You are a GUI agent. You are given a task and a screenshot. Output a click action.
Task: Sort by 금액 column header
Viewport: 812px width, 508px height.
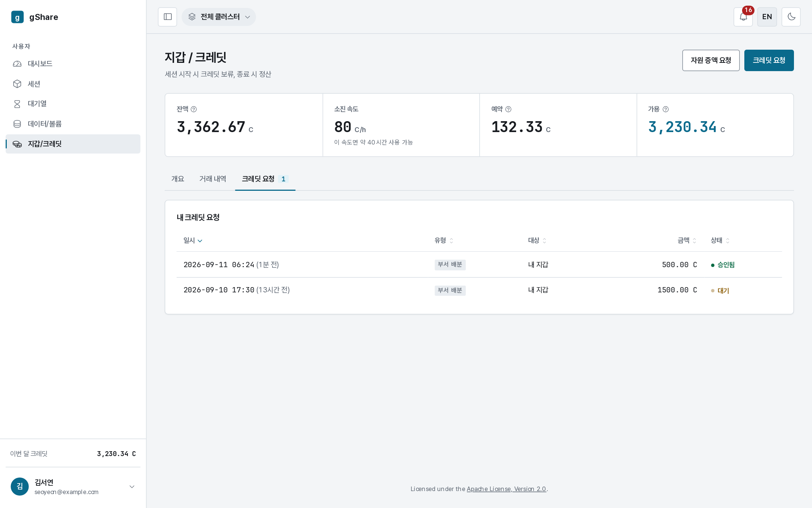tap(687, 240)
